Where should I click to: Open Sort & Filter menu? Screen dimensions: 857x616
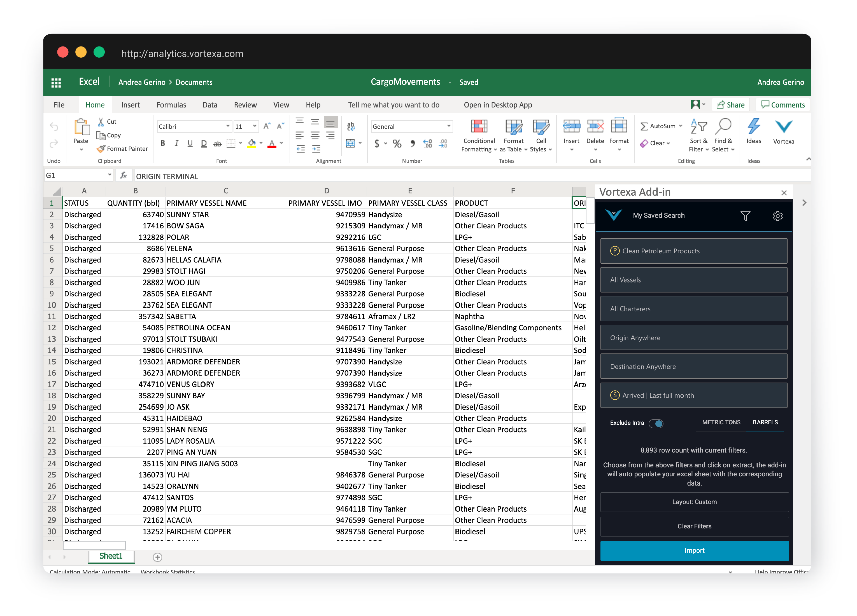click(x=698, y=135)
